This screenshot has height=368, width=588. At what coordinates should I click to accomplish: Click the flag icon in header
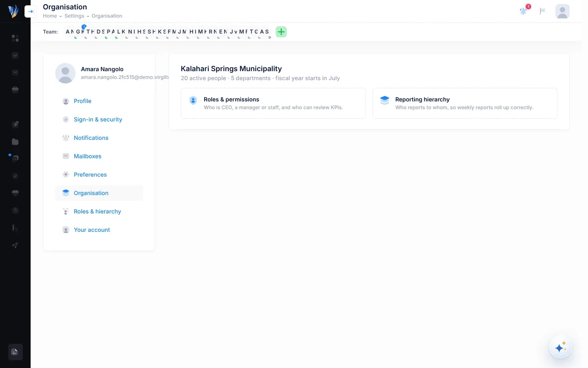click(543, 11)
